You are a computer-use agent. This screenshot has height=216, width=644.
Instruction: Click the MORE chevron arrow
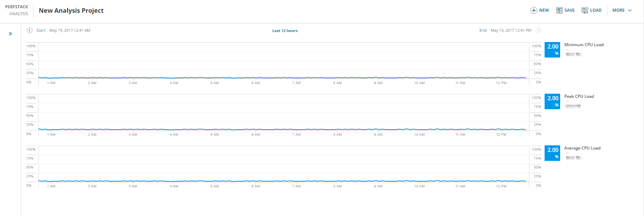click(630, 10)
